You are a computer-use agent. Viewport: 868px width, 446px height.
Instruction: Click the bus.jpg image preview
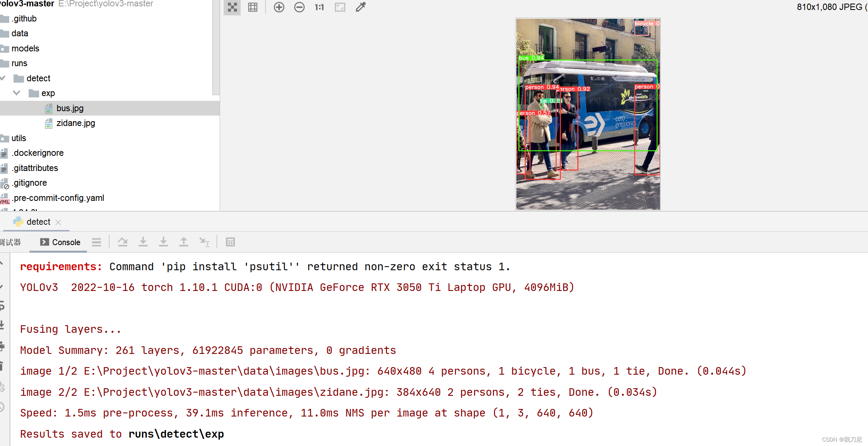(587, 113)
